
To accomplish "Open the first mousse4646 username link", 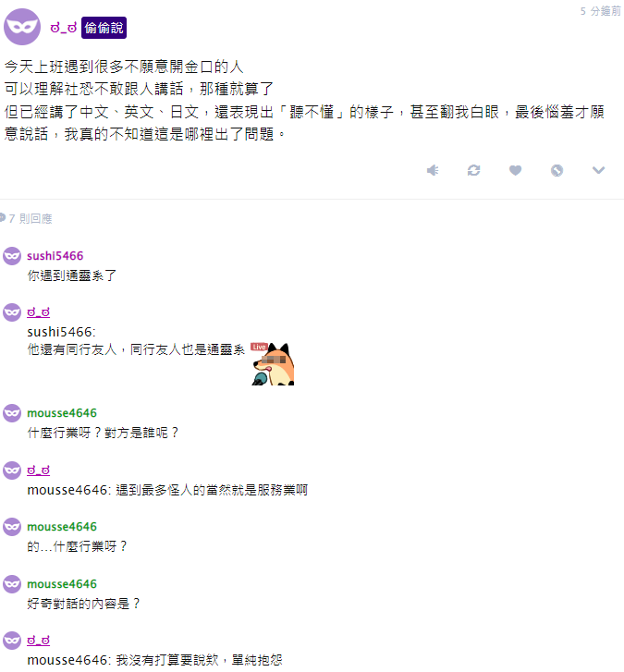I will pyautogui.click(x=62, y=413).
